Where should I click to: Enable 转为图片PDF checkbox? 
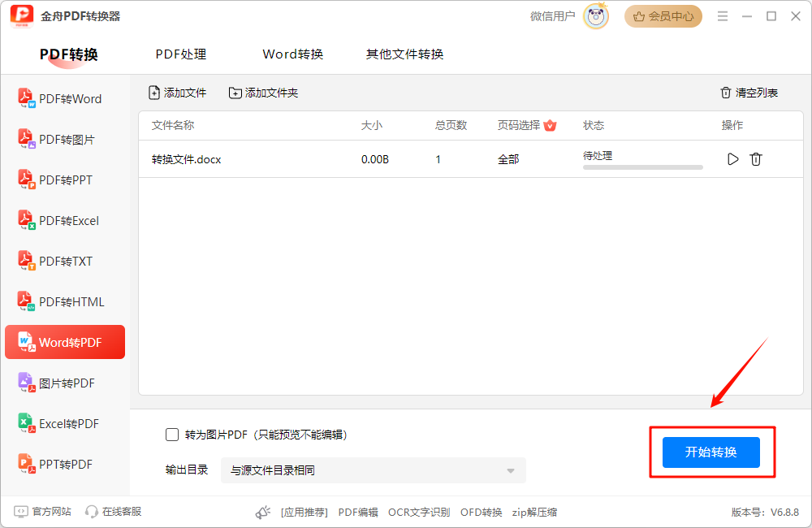(x=172, y=435)
